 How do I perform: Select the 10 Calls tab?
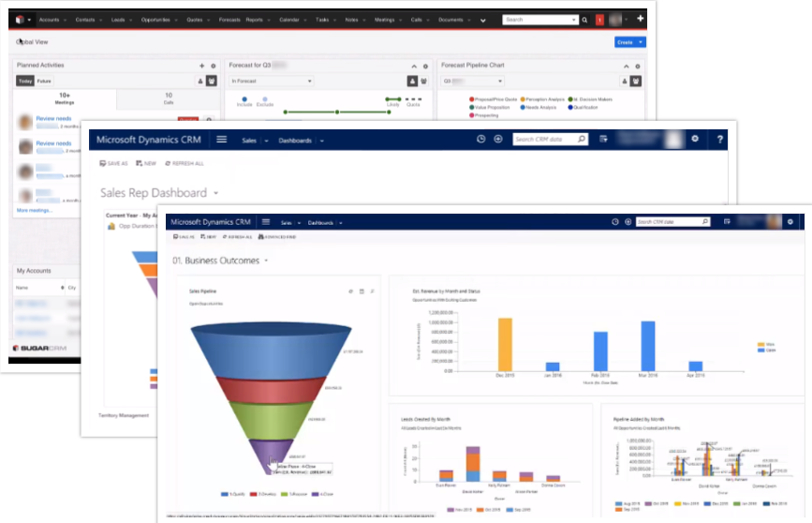pos(169,98)
